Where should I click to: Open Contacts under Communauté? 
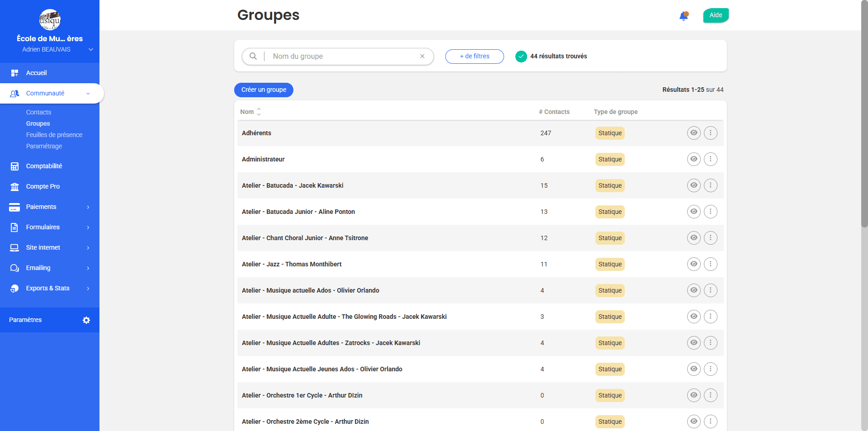(x=38, y=112)
